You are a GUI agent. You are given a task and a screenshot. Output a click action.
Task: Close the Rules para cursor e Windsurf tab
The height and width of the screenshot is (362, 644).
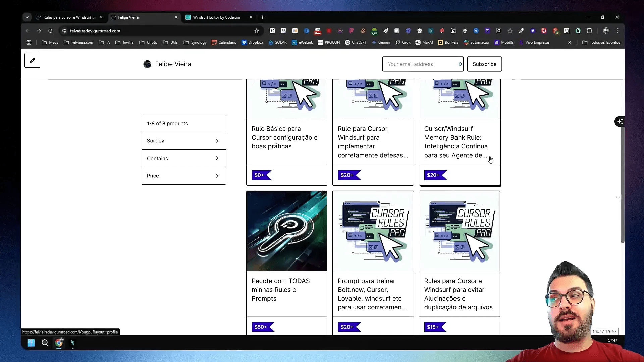pyautogui.click(x=101, y=17)
